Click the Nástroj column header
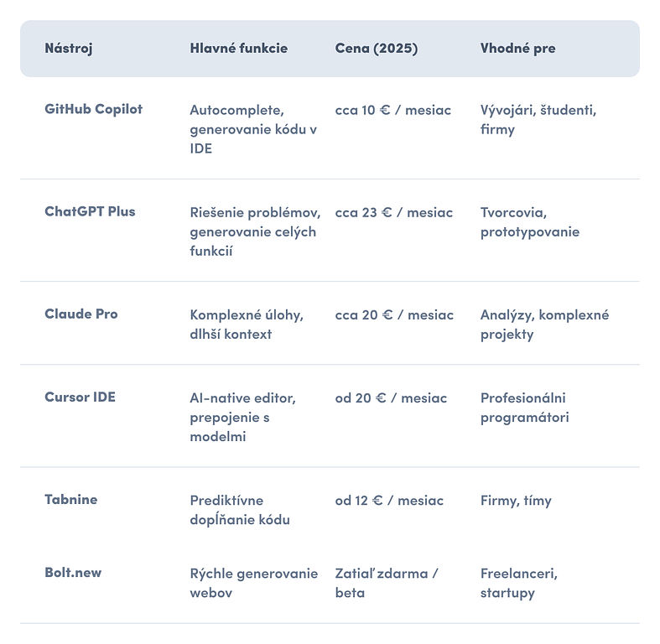The height and width of the screenshot is (644, 660). coord(69,49)
